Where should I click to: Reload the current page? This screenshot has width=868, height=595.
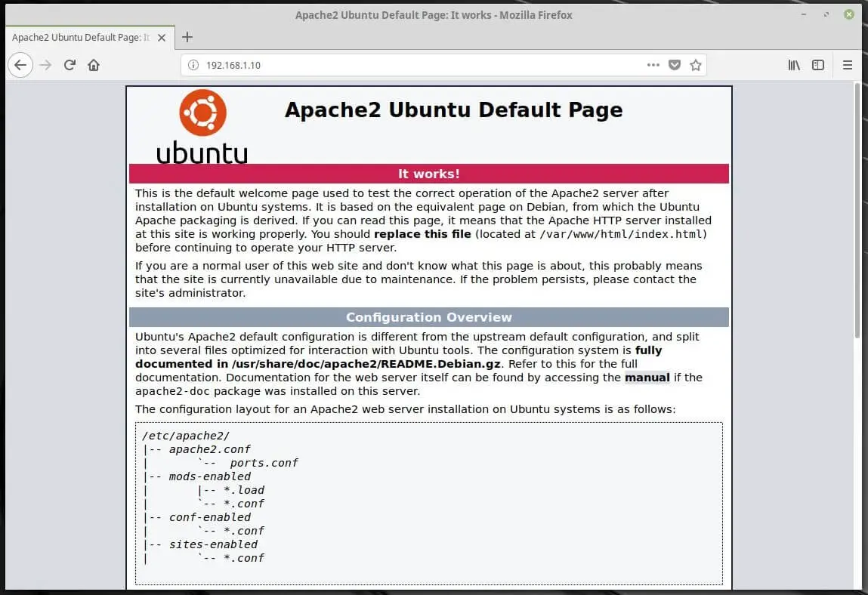pos(70,65)
